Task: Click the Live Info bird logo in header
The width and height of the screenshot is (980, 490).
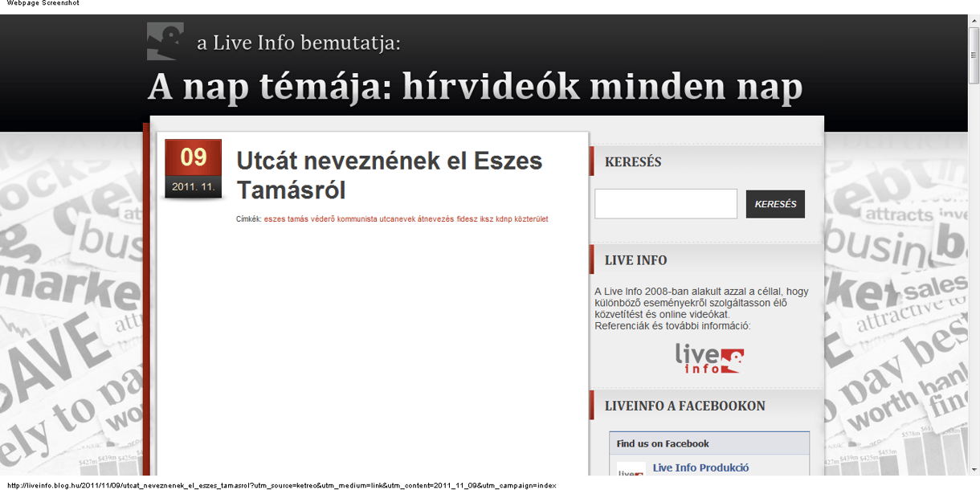Action: pyautogui.click(x=165, y=41)
